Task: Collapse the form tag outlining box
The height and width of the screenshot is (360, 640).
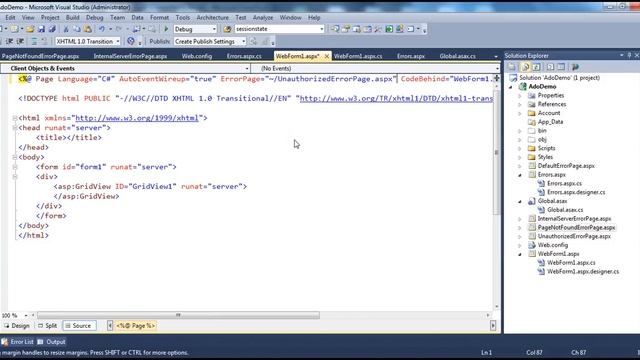Action: pos(15,167)
